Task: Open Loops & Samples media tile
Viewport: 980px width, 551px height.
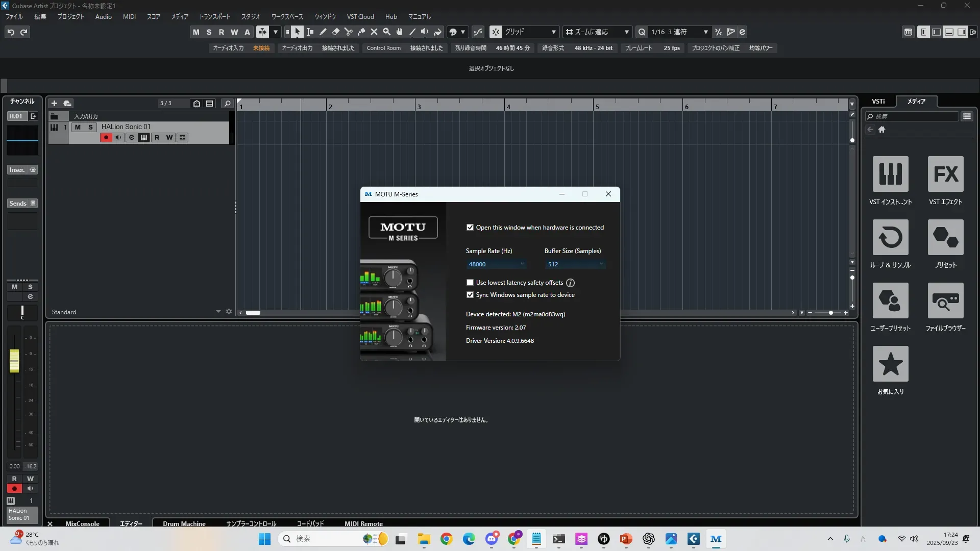Action: 890,237
